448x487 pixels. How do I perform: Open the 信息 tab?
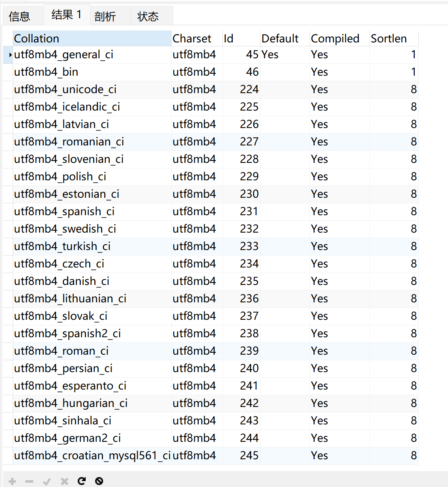(19, 16)
